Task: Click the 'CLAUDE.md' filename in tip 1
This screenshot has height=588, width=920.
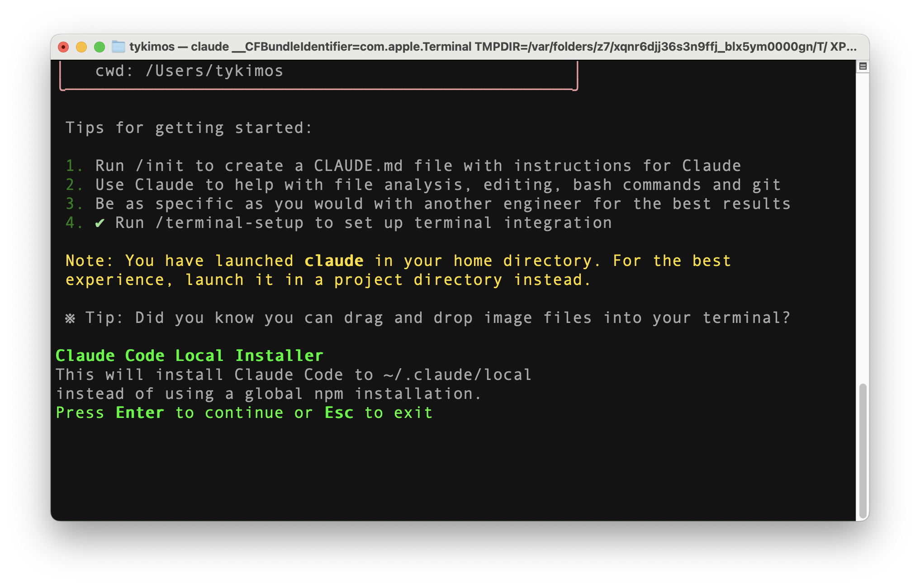Action: coord(358,166)
